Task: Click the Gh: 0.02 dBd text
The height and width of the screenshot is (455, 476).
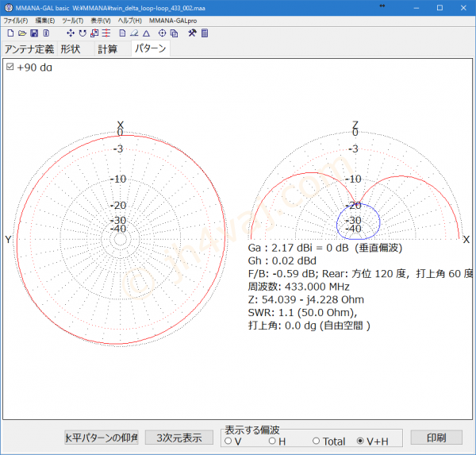Action: coord(282,260)
